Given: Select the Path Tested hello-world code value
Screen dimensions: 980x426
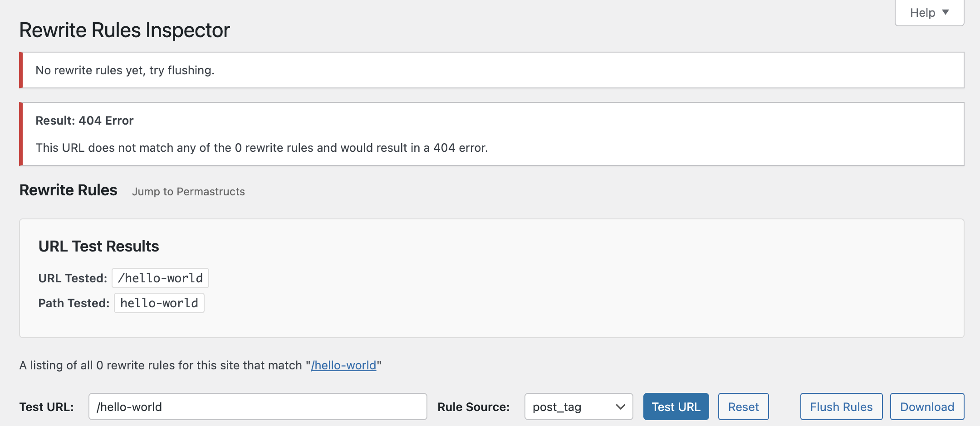Looking at the screenshot, I should tap(159, 303).
